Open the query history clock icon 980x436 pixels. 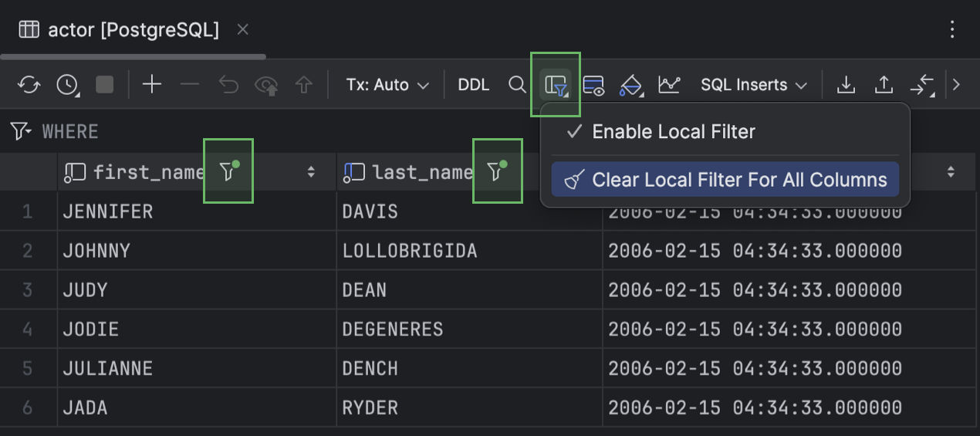pos(67,85)
